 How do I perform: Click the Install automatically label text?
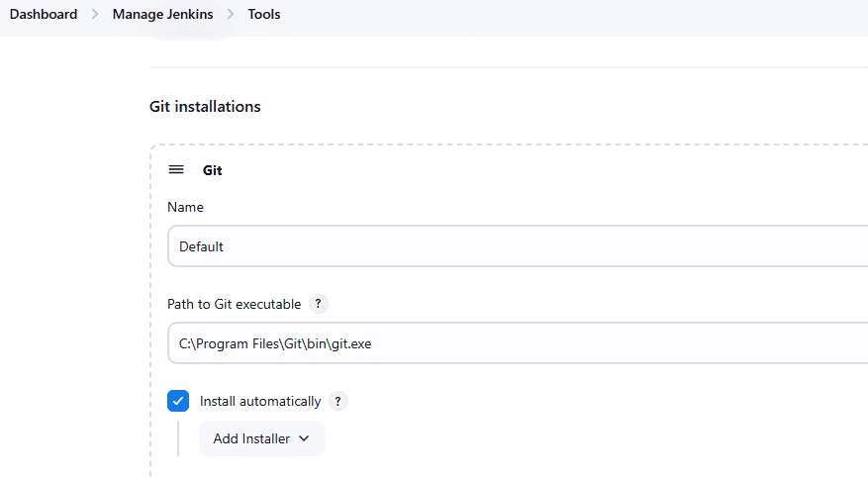(x=260, y=401)
